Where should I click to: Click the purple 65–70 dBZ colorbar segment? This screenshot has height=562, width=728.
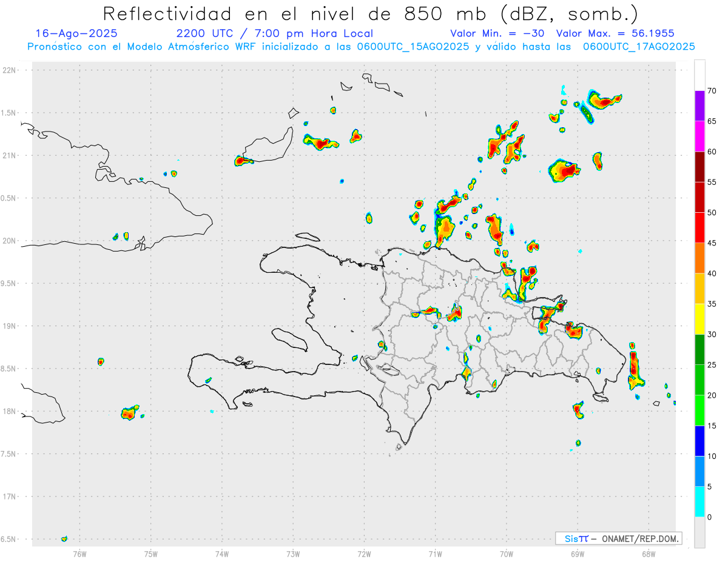[x=699, y=106]
